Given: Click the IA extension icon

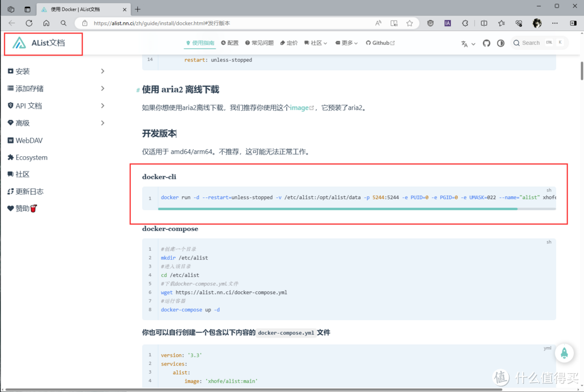Looking at the screenshot, I should coord(448,23).
